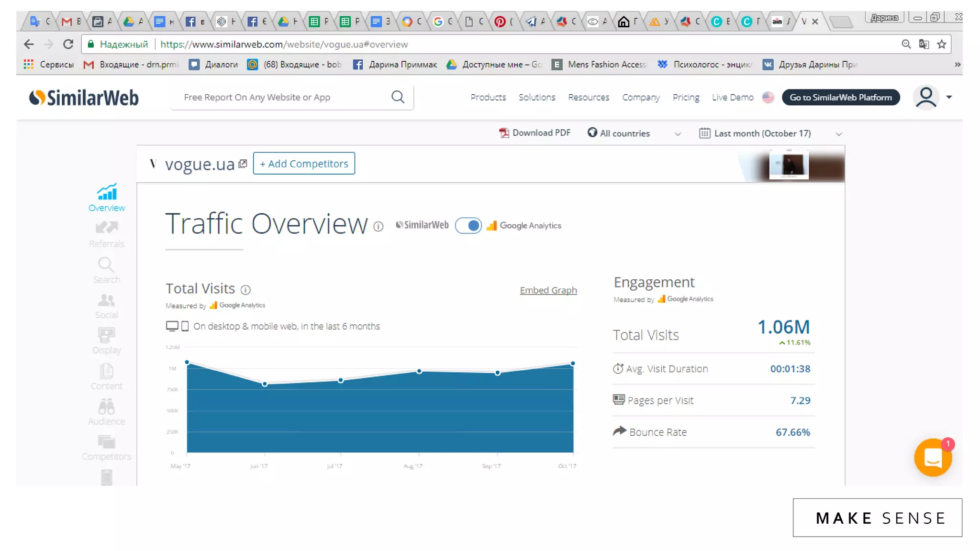The width and height of the screenshot is (980, 551).
Task: Expand the All countries dropdown
Action: click(677, 134)
